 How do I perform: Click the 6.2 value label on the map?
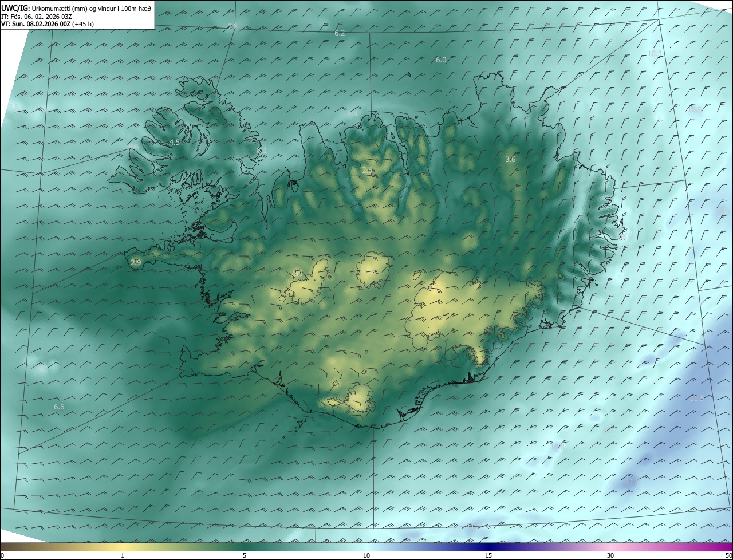click(x=340, y=33)
